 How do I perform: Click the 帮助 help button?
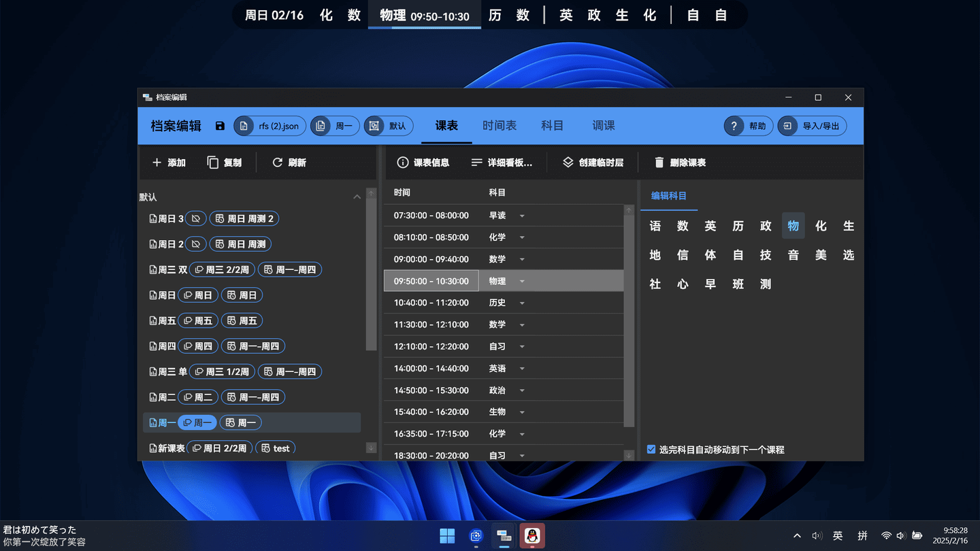pyautogui.click(x=748, y=126)
